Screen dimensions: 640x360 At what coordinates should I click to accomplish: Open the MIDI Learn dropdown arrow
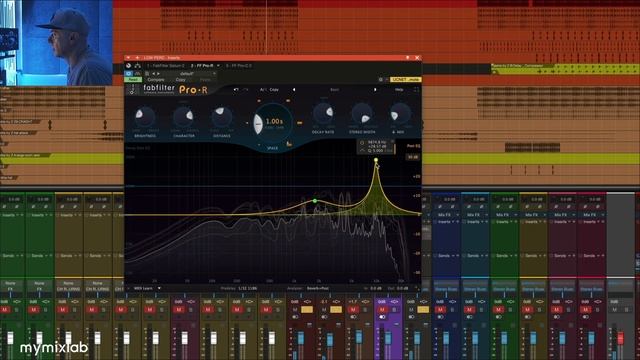tap(159, 288)
